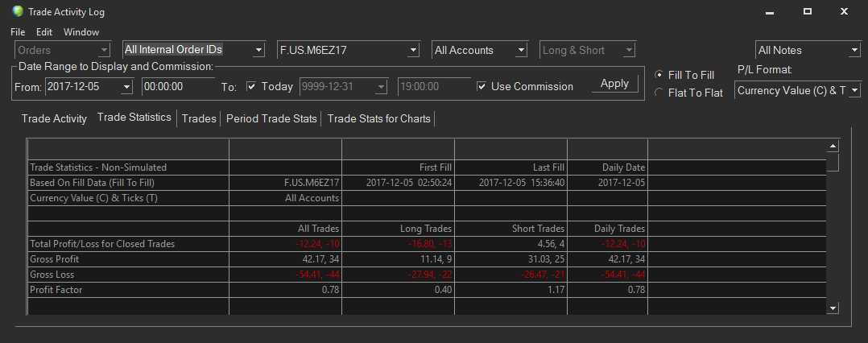Image resolution: width=868 pixels, height=343 pixels.
Task: Switch to Period Trade Stats tab
Action: (271, 118)
